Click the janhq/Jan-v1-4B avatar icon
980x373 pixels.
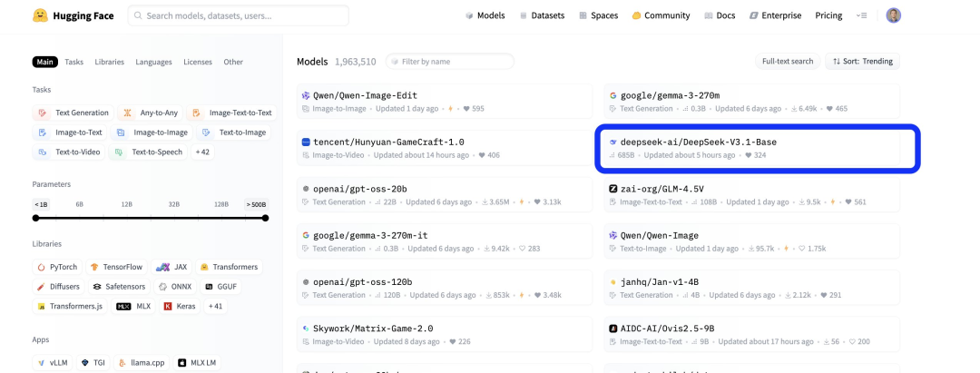613,282
